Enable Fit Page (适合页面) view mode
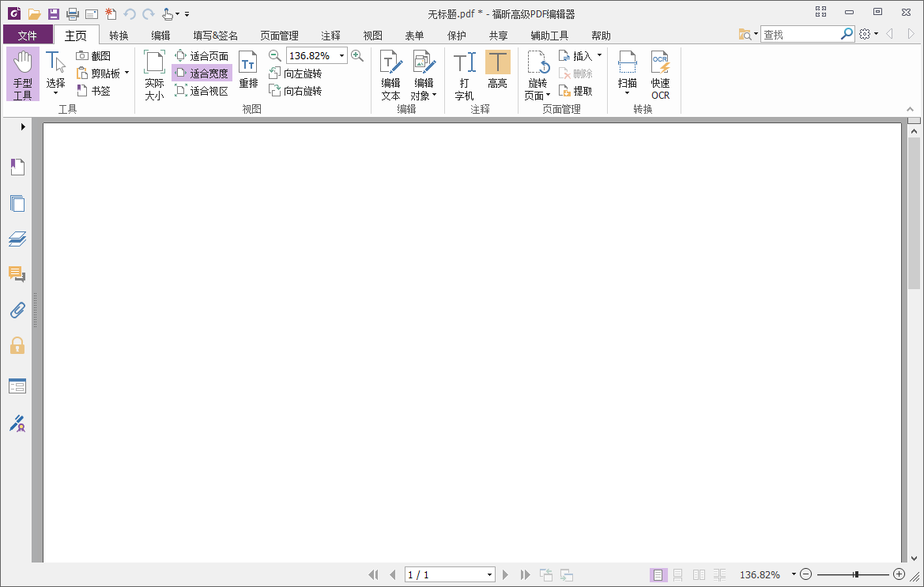 203,55
